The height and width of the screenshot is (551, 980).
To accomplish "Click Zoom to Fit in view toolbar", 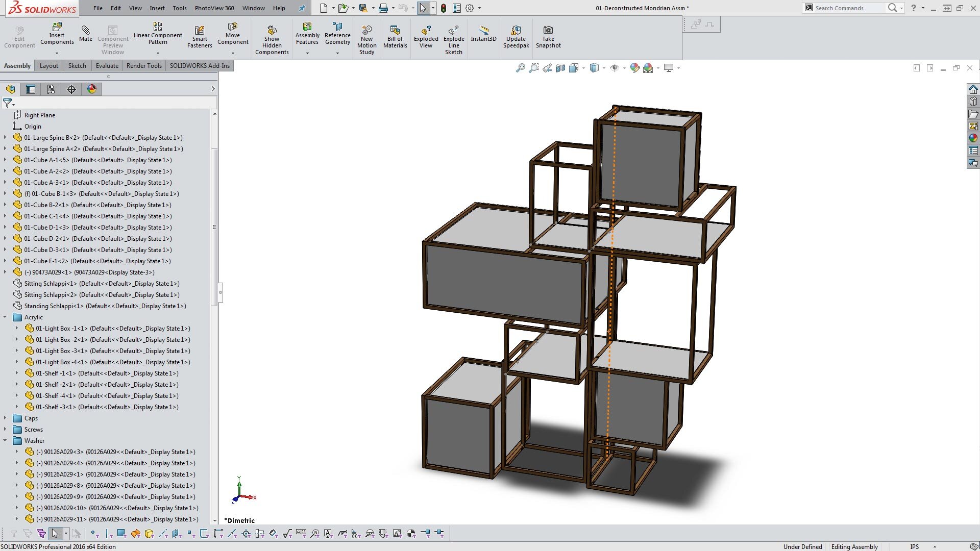I will [x=520, y=68].
